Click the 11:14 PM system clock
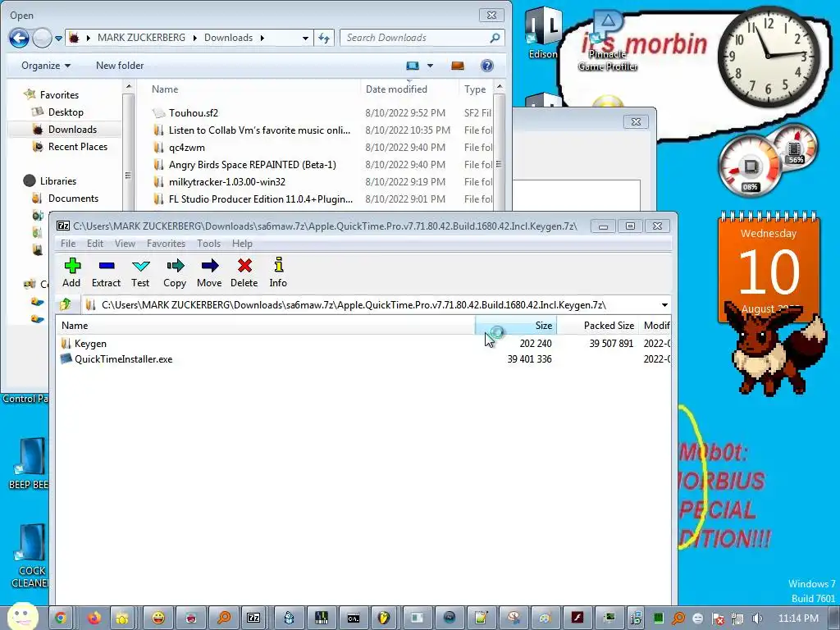Viewport: 840px width, 630px height. [x=798, y=619]
